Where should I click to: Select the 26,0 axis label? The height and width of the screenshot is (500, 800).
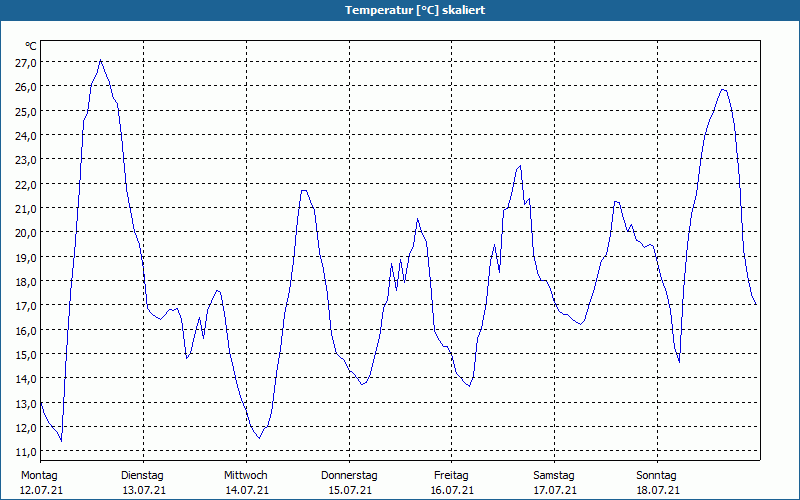click(x=26, y=87)
